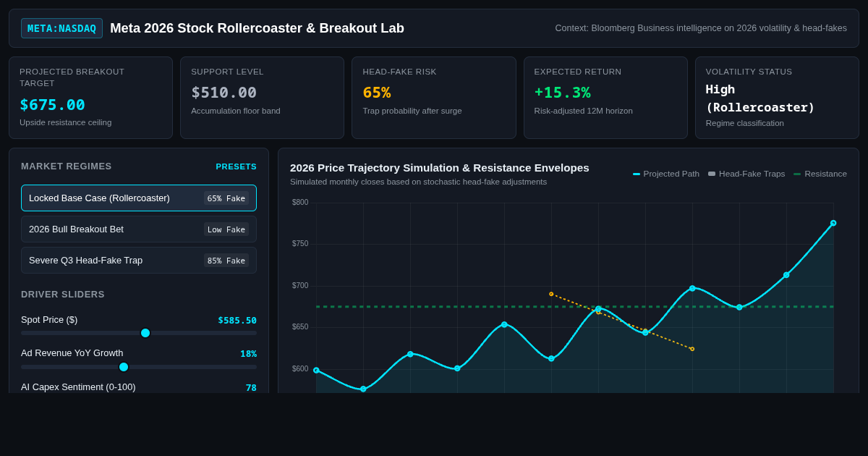The height and width of the screenshot is (456, 868).
Task: Click the chart subtitle about simulated monthly closes
Action: (418, 182)
